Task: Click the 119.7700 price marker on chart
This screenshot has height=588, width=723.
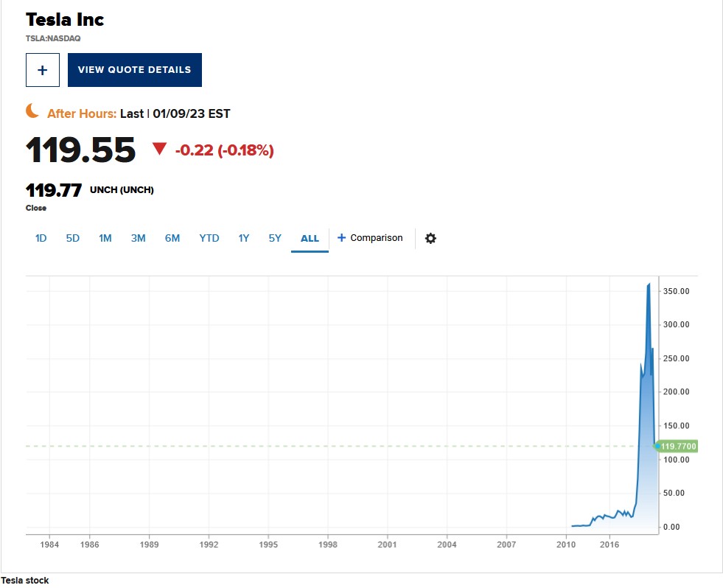Action: point(677,447)
